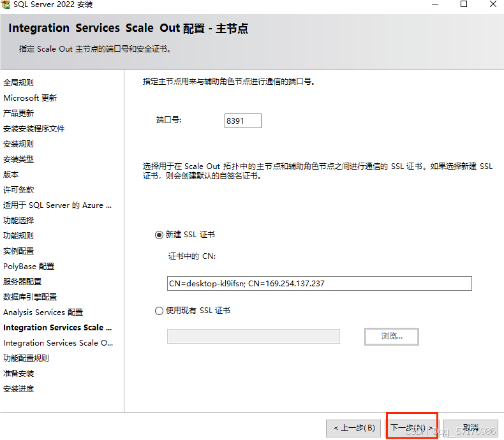Click the 取消 button
The width and height of the screenshot is (504, 440).
click(x=471, y=428)
